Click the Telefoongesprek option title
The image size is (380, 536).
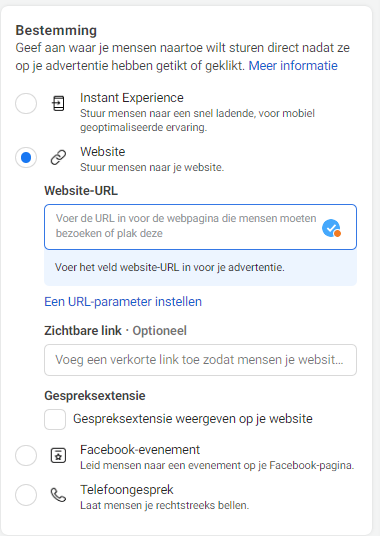(x=127, y=490)
